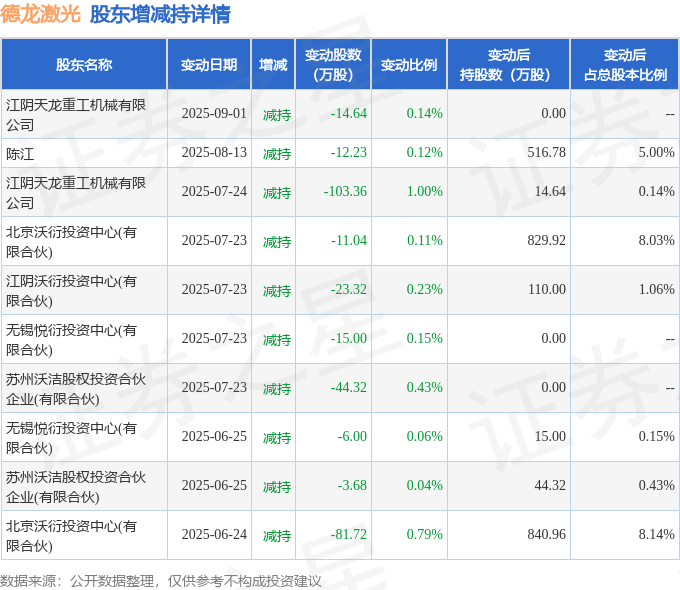The image size is (680, 590).
Task: Click date cell 2025-07-24
Action: coord(214,192)
